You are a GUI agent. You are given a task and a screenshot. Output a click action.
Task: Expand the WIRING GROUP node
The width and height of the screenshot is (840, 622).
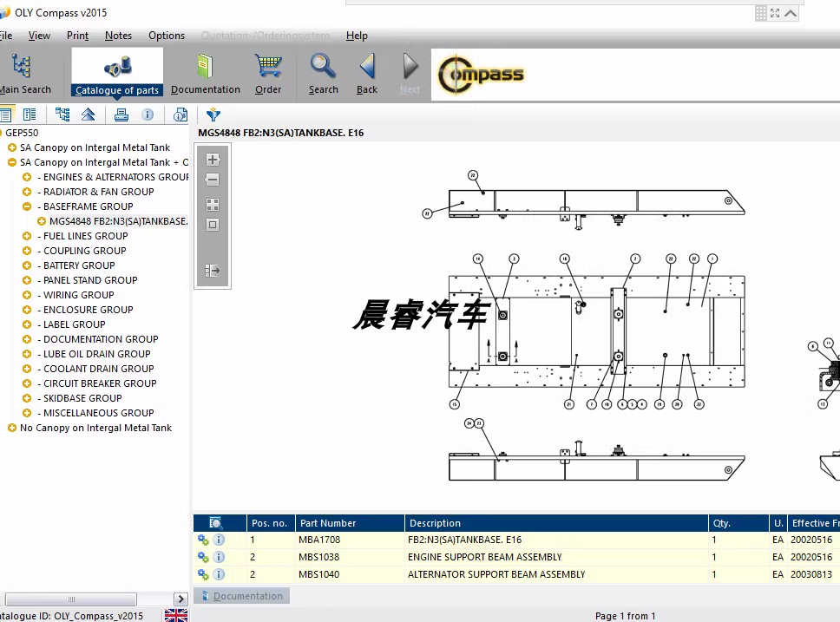click(27, 295)
